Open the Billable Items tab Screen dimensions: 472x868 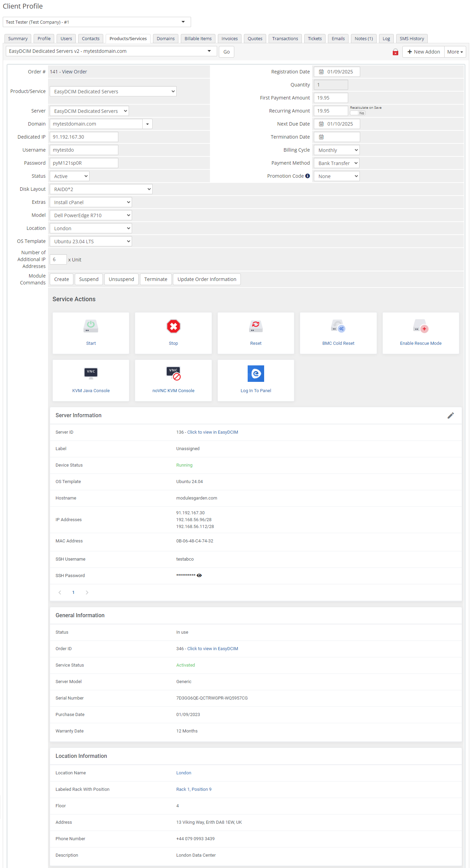click(x=198, y=38)
